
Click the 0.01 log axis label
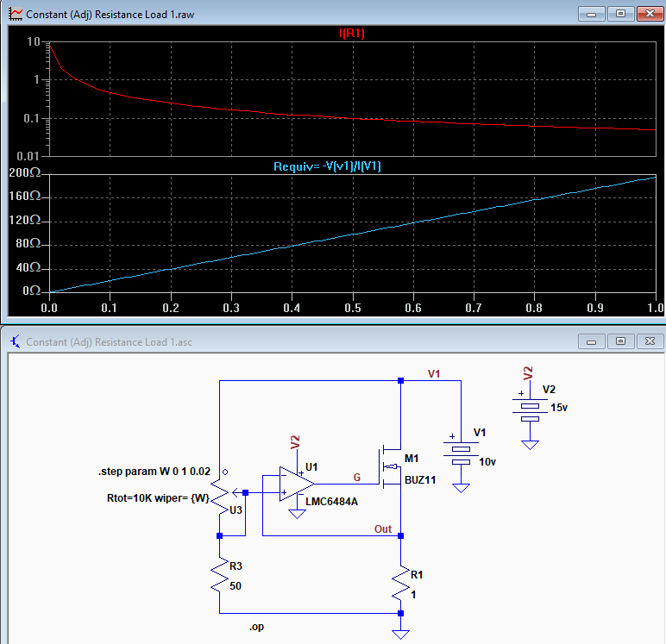click(x=28, y=156)
